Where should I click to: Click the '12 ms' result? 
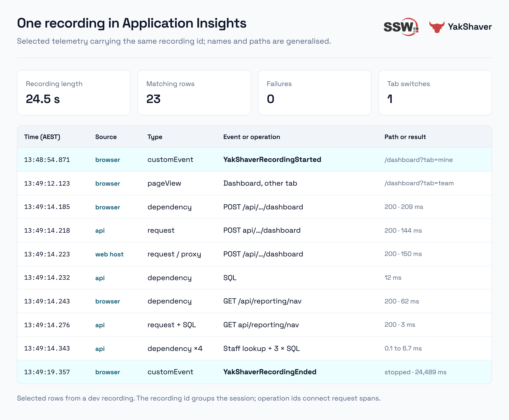click(393, 278)
